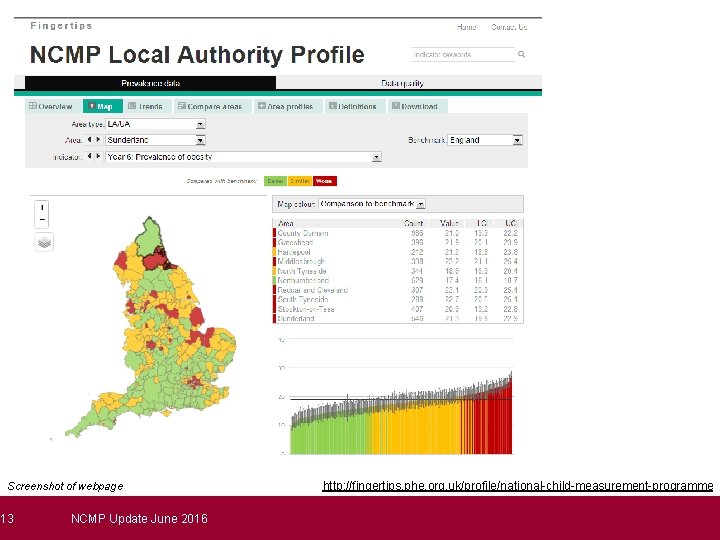The image size is (720, 540).
Task: Select Sunderland row in table
Action: pos(398,318)
